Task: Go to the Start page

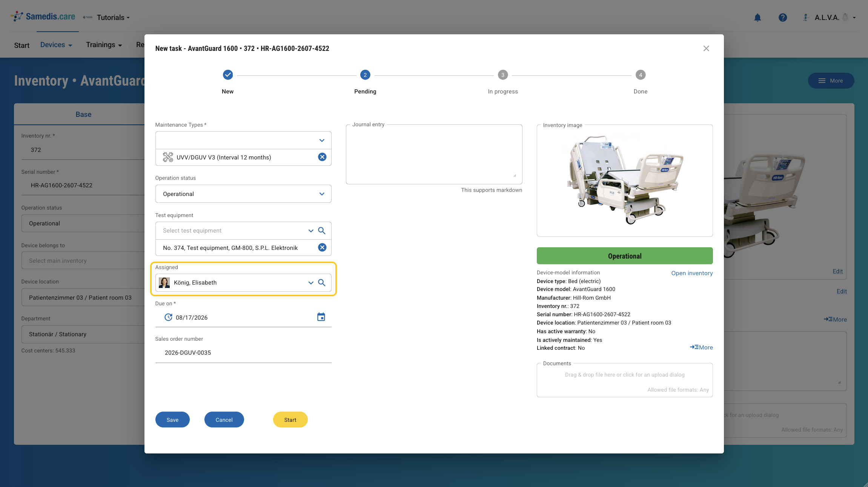Action: (x=22, y=45)
